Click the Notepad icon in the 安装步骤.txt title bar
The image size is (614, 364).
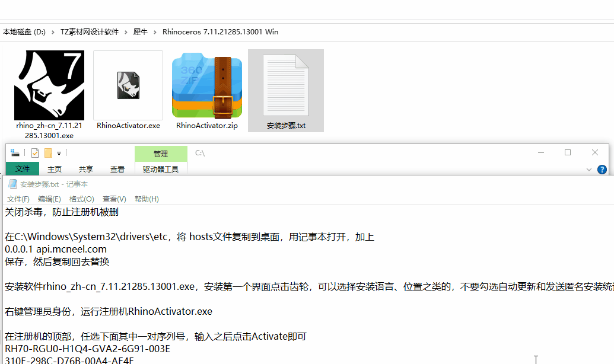(x=13, y=184)
